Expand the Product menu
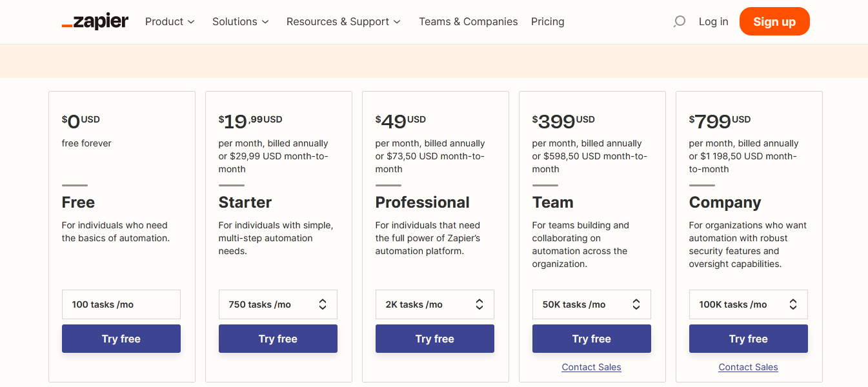The image size is (868, 387). tap(170, 21)
